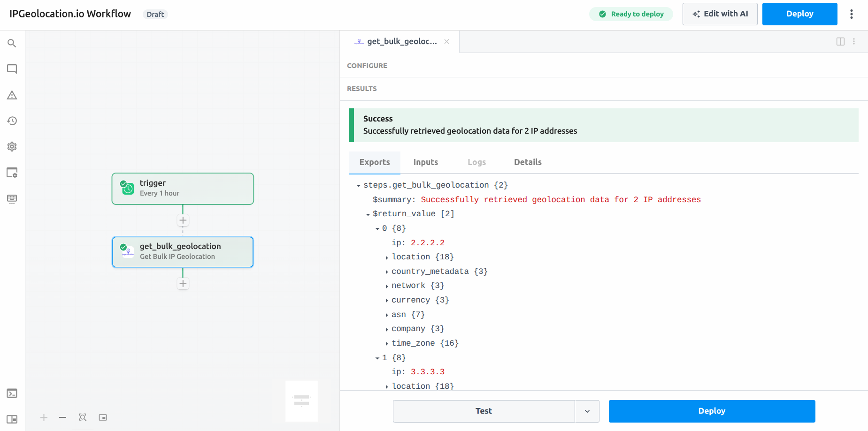Toggle the canvas minimap icon

tap(103, 417)
